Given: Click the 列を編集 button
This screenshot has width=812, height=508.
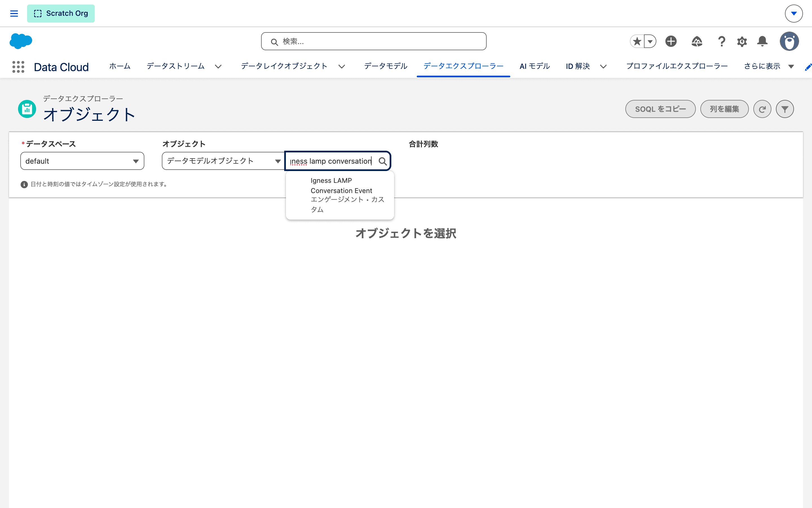Looking at the screenshot, I should tap(724, 109).
